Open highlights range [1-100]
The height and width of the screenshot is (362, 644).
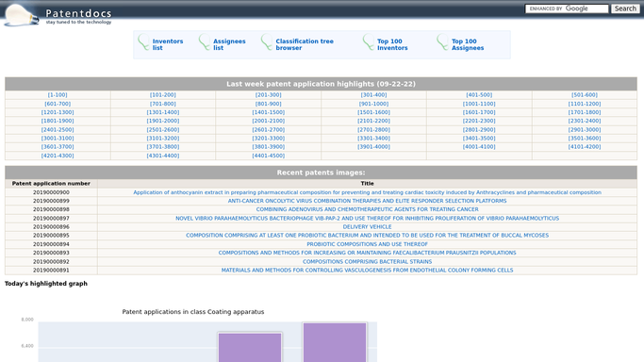pyautogui.click(x=58, y=95)
